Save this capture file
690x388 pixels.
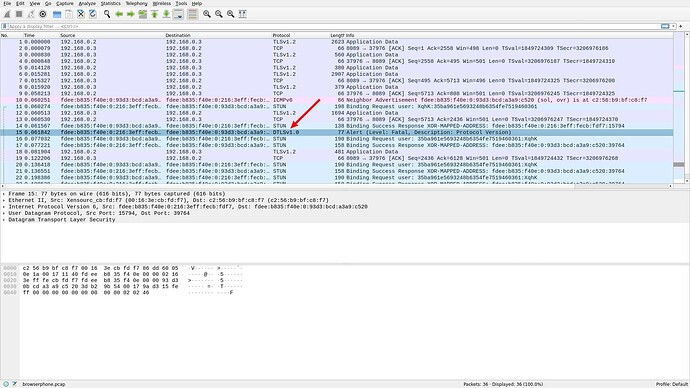(69, 14)
